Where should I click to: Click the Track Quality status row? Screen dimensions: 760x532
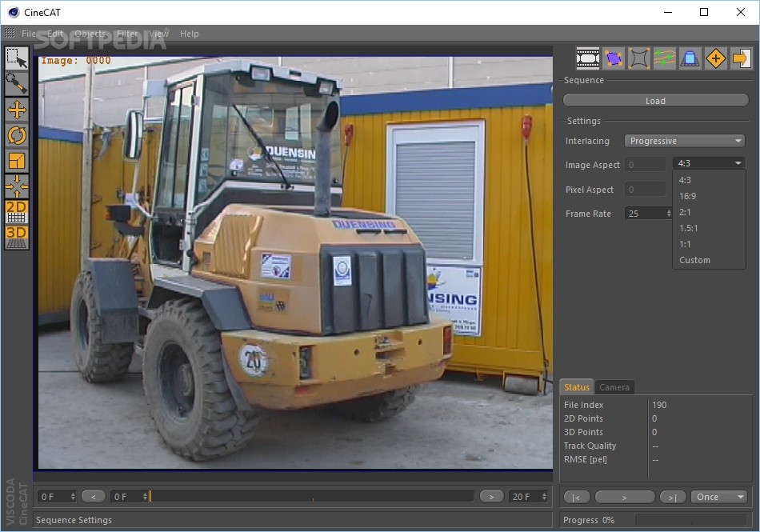[x=655, y=446]
